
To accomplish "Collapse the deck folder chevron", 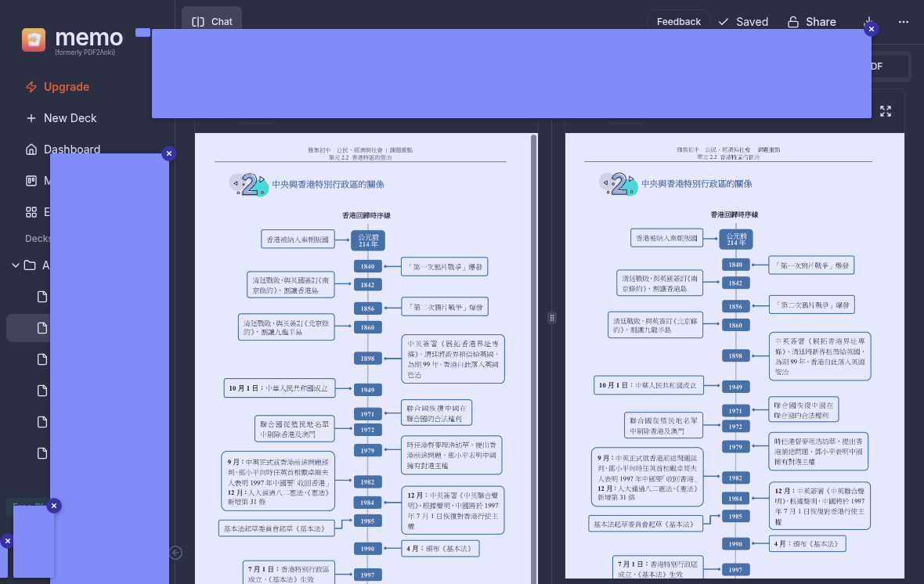I will [16, 265].
